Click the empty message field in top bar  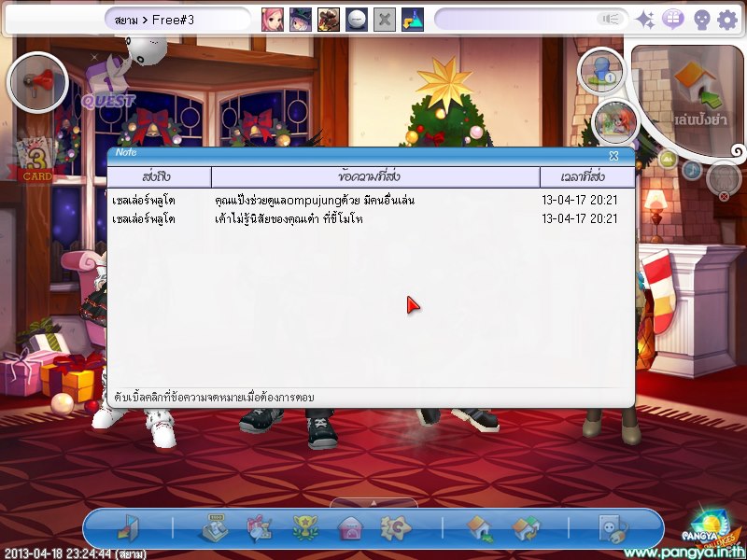point(515,20)
